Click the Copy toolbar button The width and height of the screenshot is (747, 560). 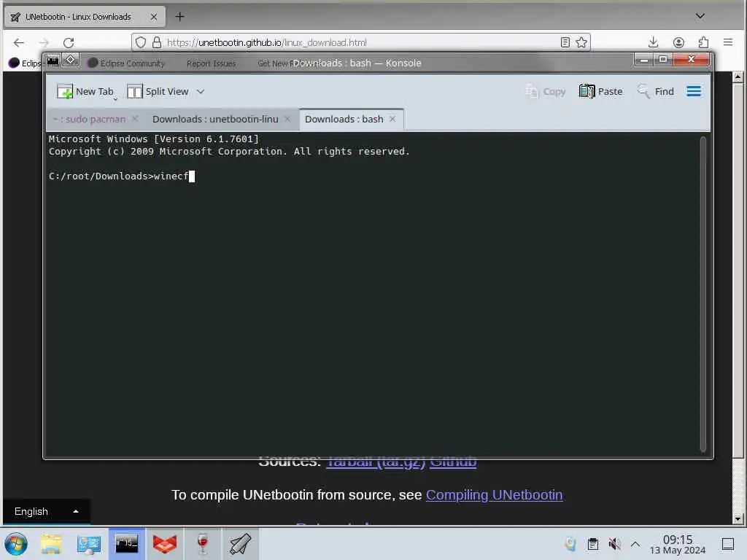click(545, 91)
